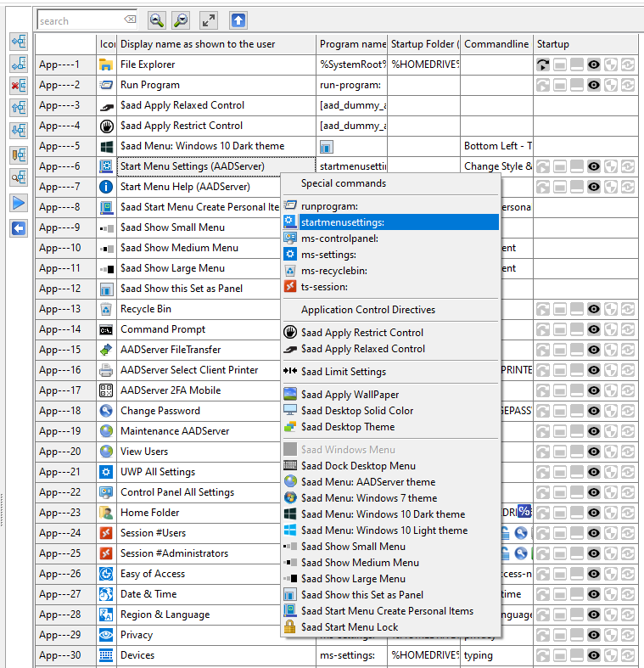This screenshot has width=644, height=668.
Task: Click the search-in-list sidebar icon
Action: pyautogui.click(x=18, y=177)
